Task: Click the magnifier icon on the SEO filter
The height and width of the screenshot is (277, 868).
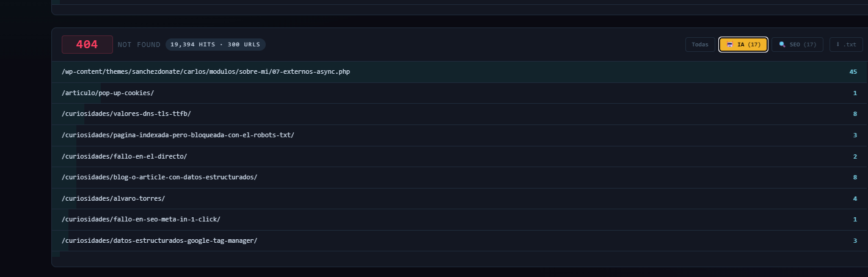Action: [782, 45]
